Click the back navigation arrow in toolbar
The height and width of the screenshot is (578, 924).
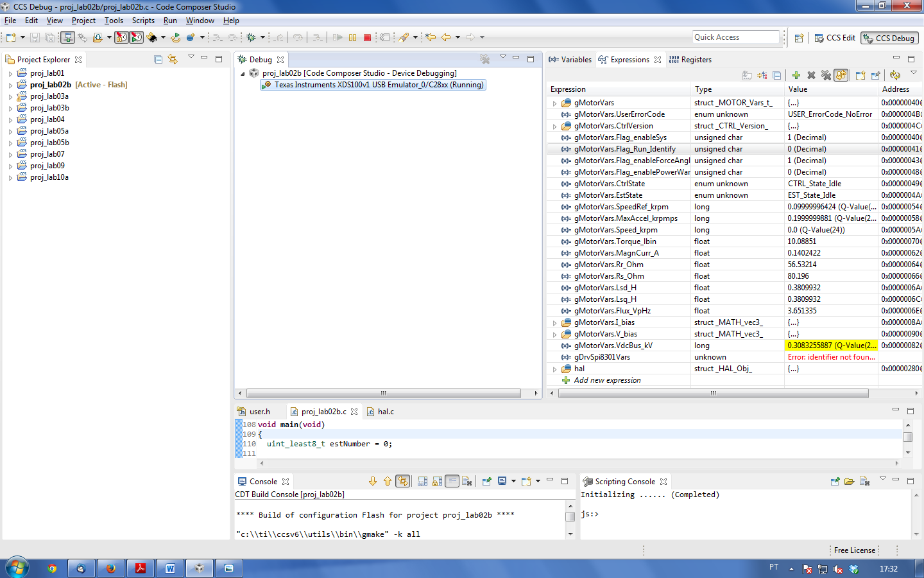coord(446,37)
